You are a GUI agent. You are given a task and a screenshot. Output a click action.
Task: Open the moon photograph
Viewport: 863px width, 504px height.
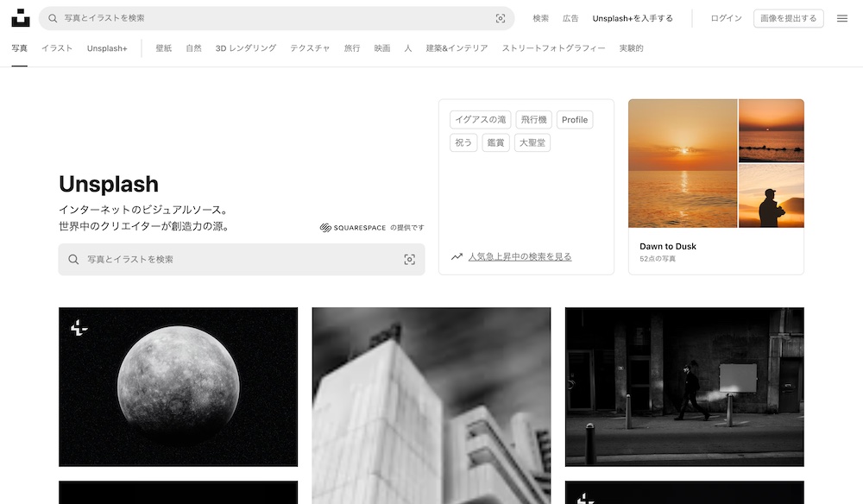[179, 387]
